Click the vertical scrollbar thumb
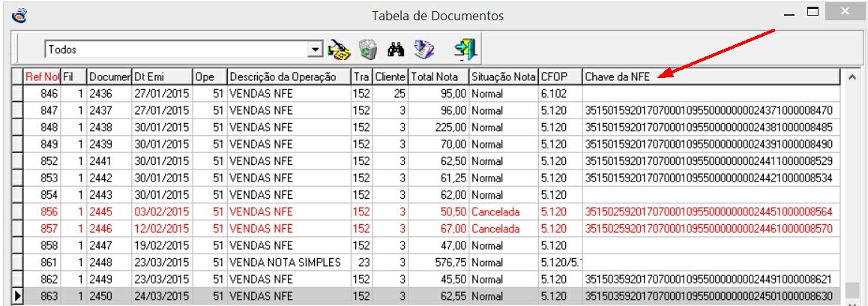 click(852, 290)
